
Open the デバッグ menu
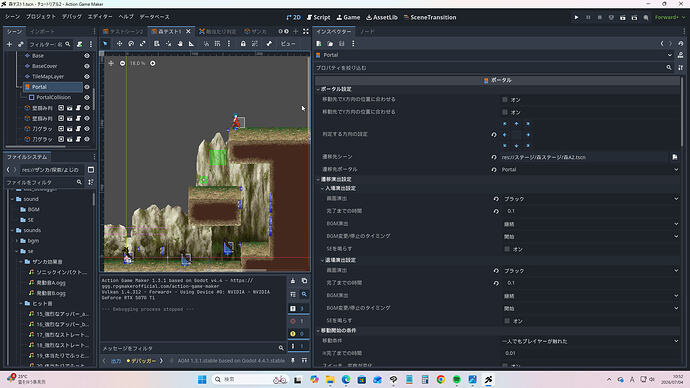point(72,17)
